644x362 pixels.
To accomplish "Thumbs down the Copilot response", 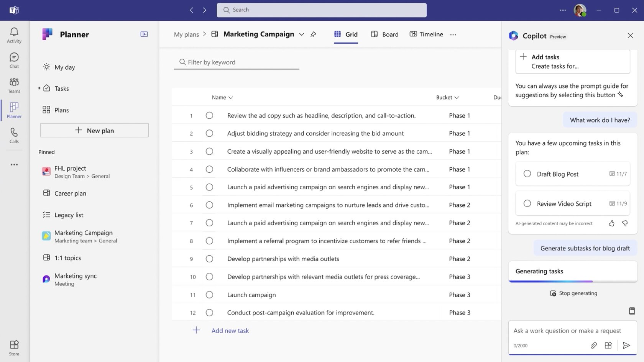I will coord(625,223).
